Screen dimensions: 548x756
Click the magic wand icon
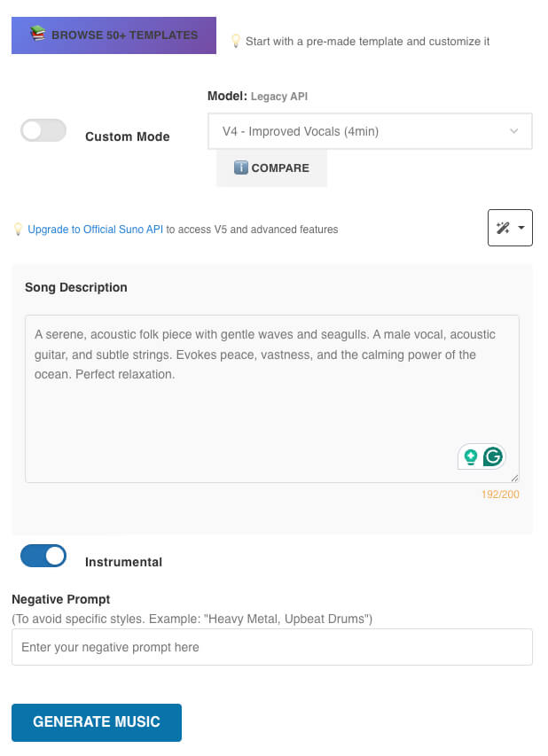pyautogui.click(x=503, y=229)
